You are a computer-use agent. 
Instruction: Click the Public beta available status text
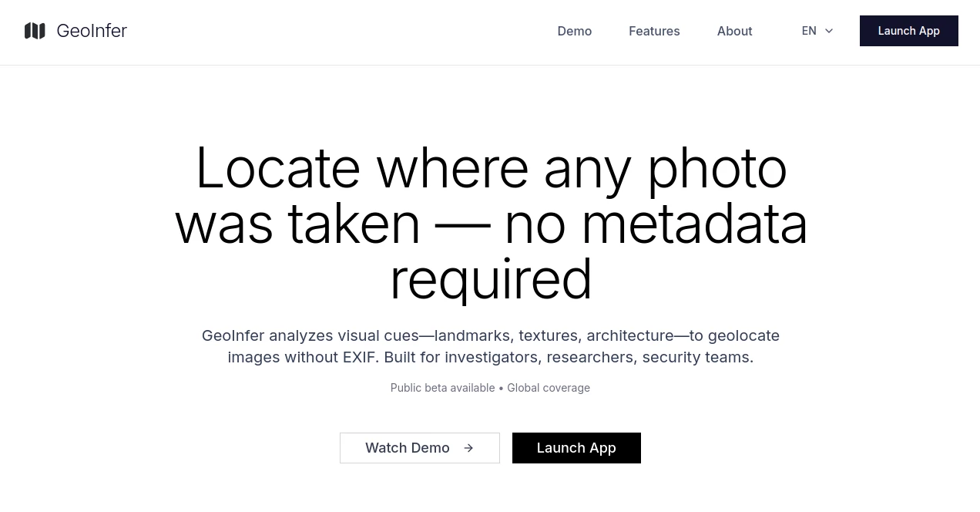[x=442, y=388]
